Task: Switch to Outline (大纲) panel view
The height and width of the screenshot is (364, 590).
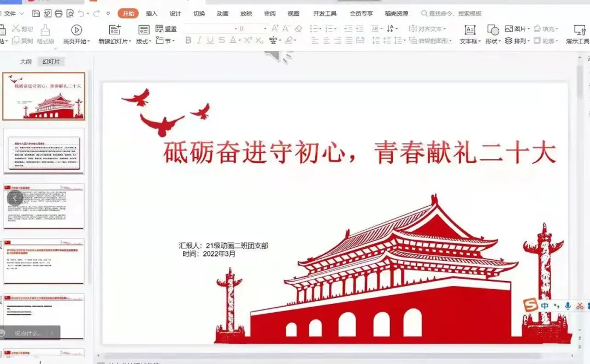Action: point(26,62)
